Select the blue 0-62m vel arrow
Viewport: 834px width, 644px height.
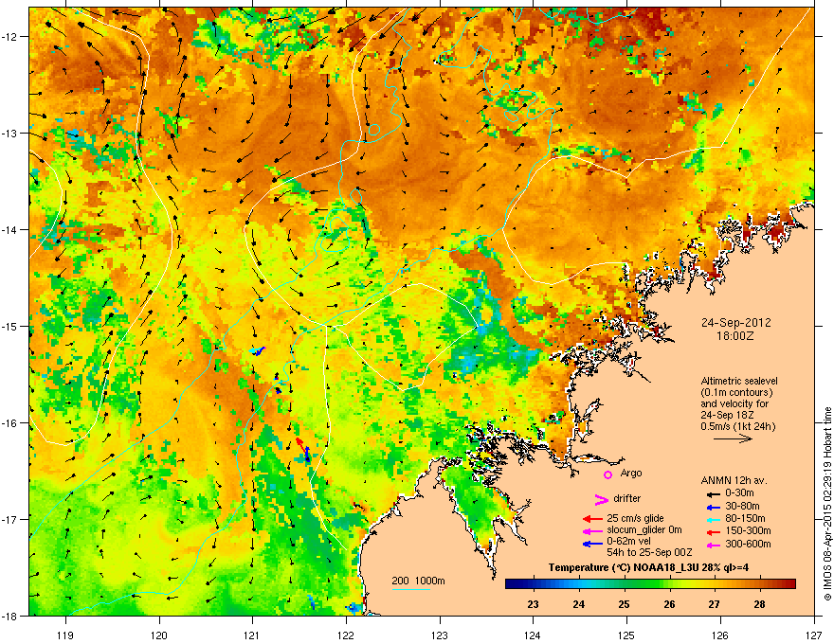click(x=592, y=544)
